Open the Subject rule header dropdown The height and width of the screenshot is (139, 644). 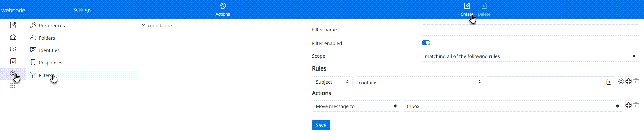coord(332,82)
